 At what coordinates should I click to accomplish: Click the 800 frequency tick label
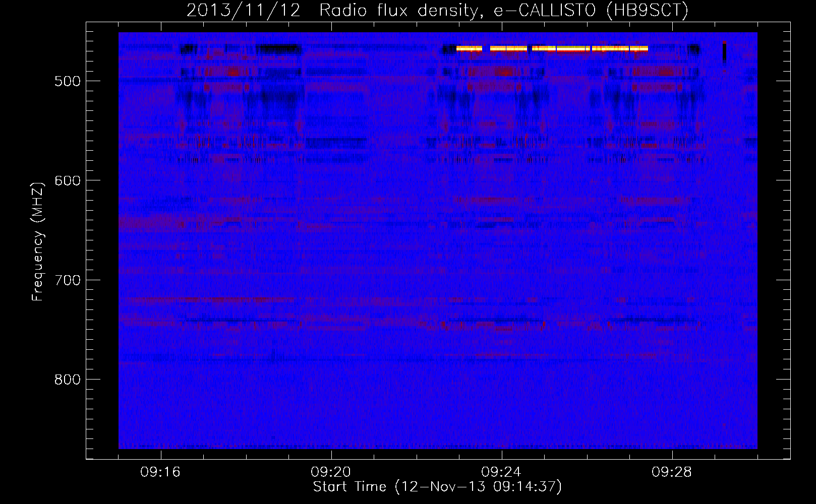click(68, 380)
